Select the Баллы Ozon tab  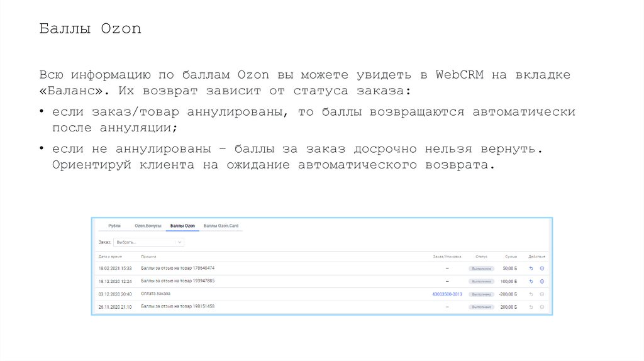pyautogui.click(x=182, y=226)
